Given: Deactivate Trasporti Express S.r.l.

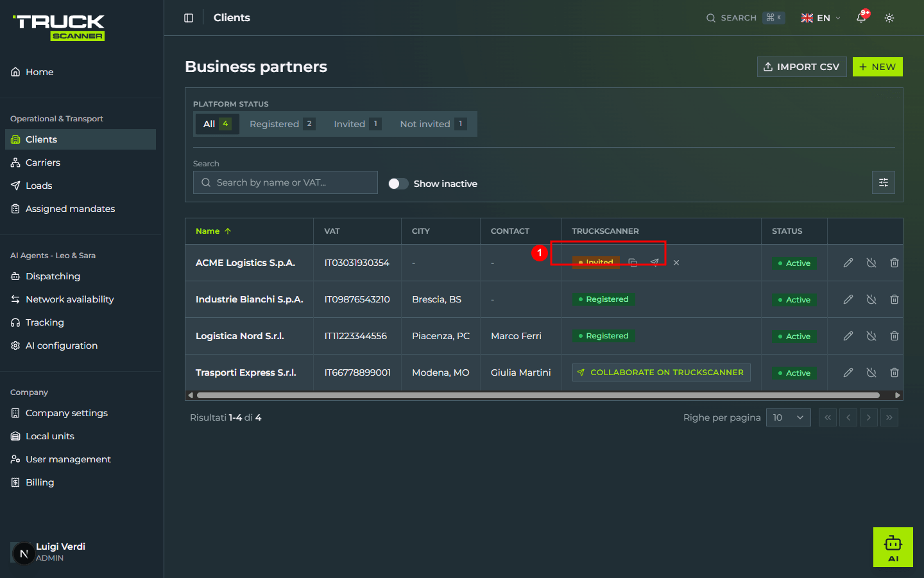Looking at the screenshot, I should (871, 372).
